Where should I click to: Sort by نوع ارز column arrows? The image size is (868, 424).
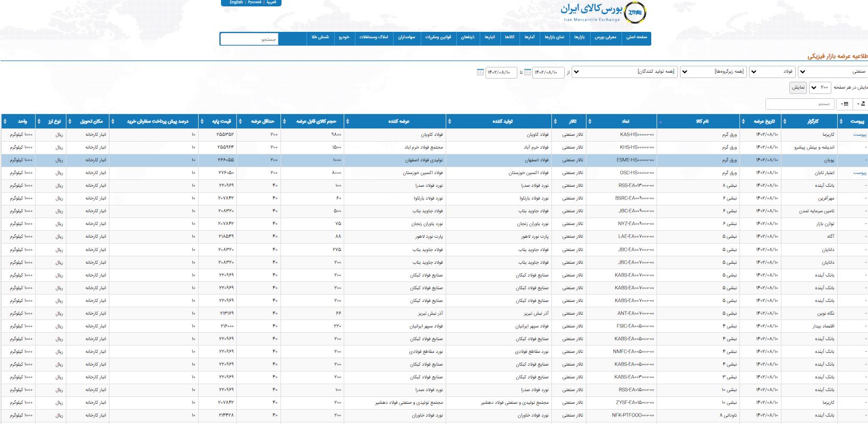click(x=39, y=122)
